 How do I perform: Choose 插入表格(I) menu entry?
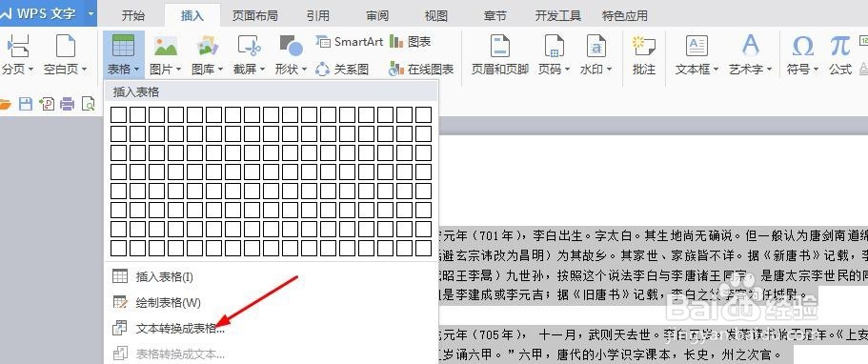[x=272, y=276]
